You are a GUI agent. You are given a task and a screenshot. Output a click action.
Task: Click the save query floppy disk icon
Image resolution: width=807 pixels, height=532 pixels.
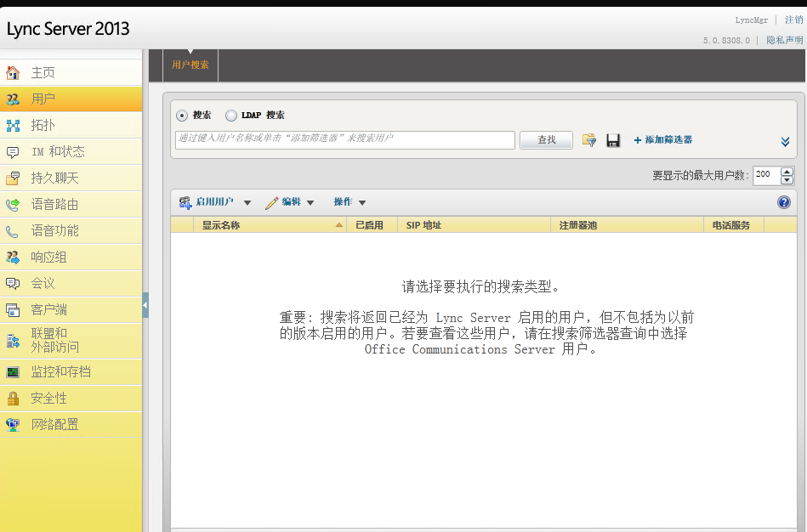[613, 140]
